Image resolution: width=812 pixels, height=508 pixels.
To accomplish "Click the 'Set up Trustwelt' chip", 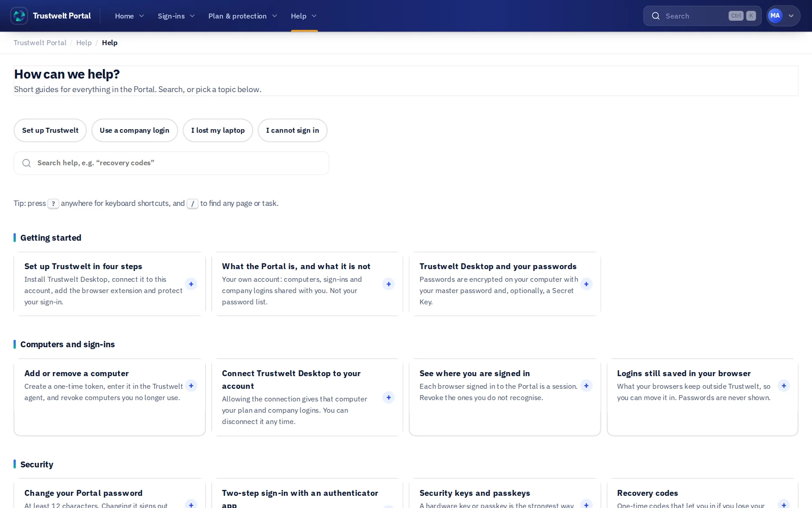I will 50,130.
